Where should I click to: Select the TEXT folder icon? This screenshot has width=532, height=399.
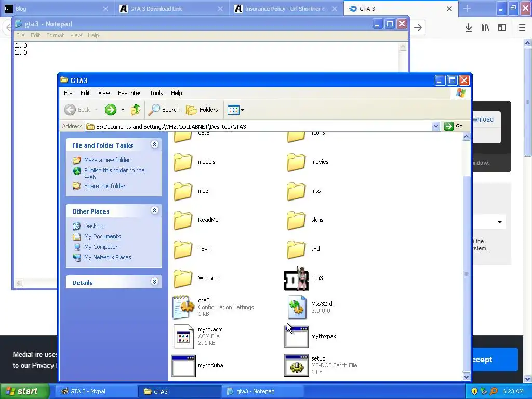tap(183, 249)
